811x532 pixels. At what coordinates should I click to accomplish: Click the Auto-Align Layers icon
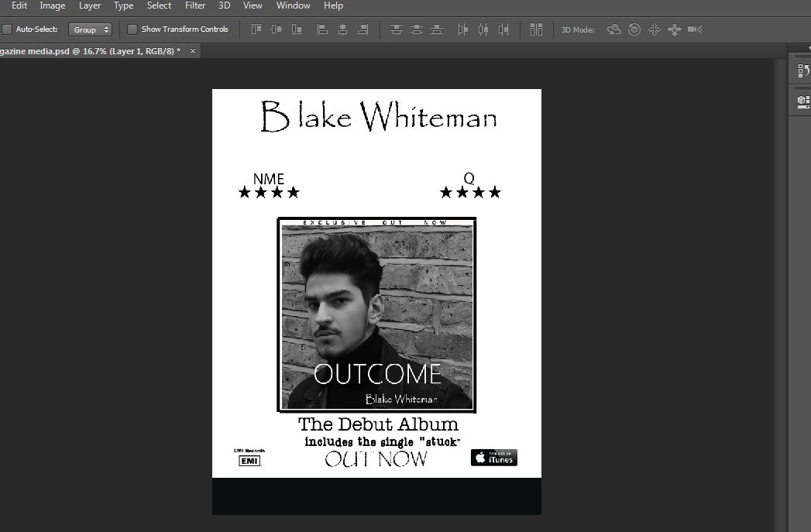click(x=536, y=29)
